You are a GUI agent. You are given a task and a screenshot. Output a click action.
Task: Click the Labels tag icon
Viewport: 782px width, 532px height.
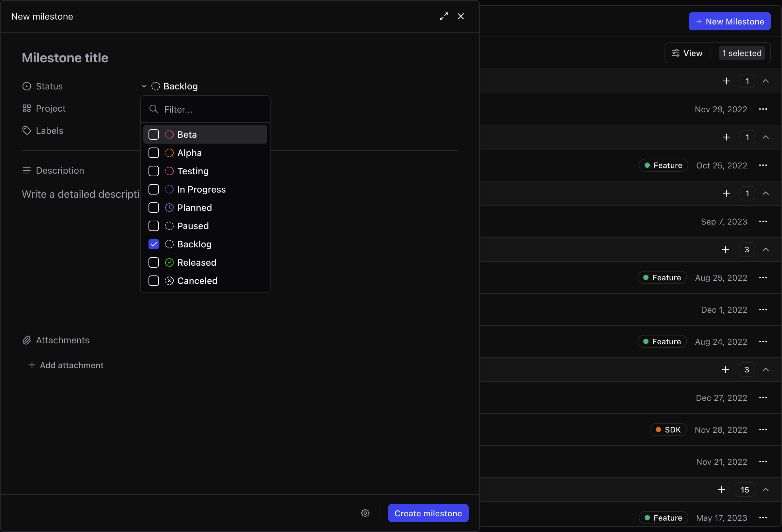(27, 131)
